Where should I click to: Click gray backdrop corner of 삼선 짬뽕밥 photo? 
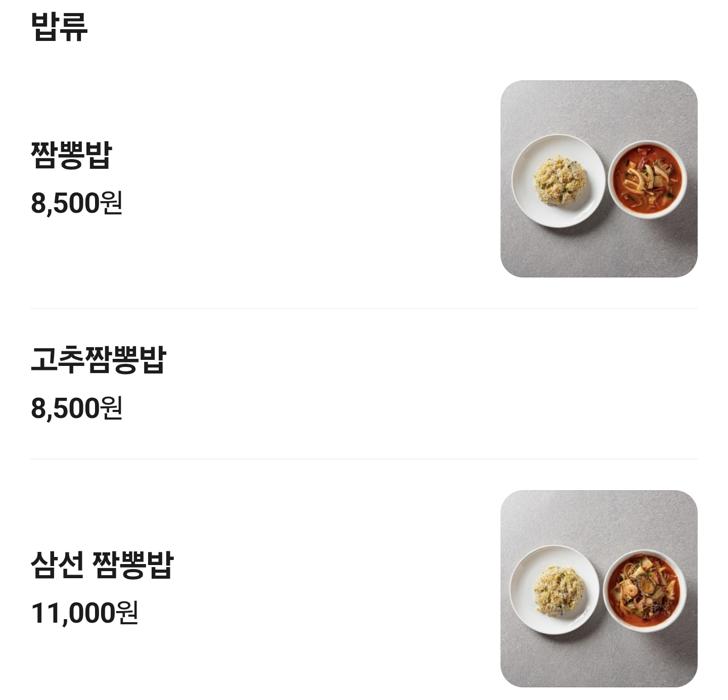521,667
